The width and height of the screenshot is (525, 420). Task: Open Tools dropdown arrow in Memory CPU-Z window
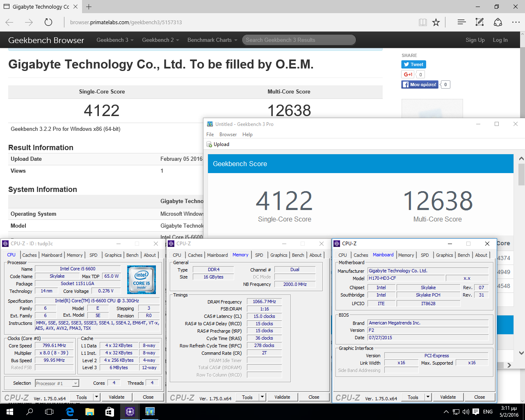click(x=262, y=397)
